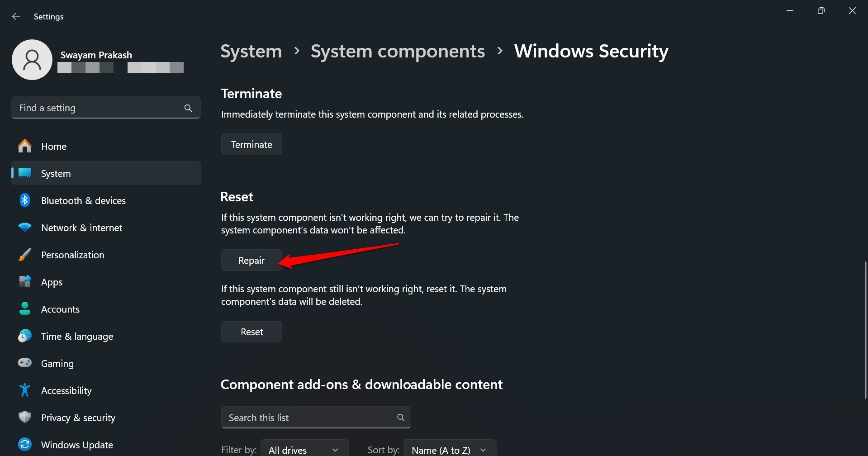Click the Bluetooth & devices icon
This screenshot has height=456, width=868.
(x=25, y=200)
